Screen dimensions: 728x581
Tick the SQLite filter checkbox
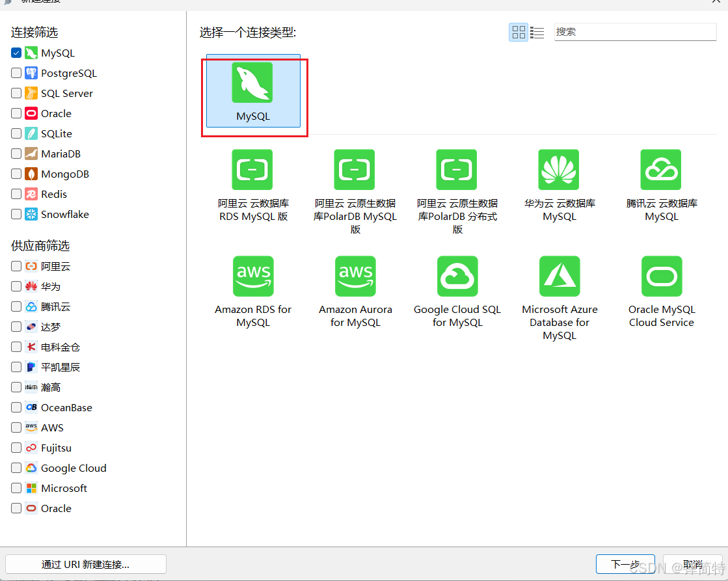coord(16,133)
